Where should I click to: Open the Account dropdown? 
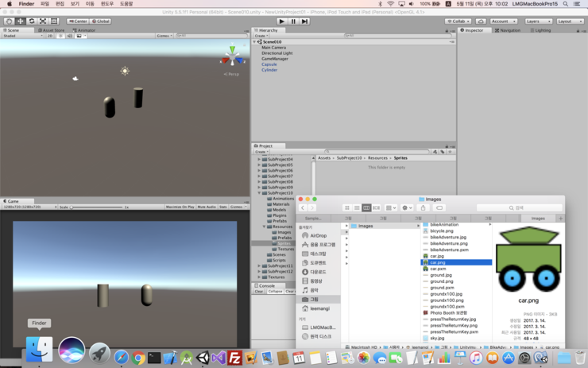tap(504, 21)
